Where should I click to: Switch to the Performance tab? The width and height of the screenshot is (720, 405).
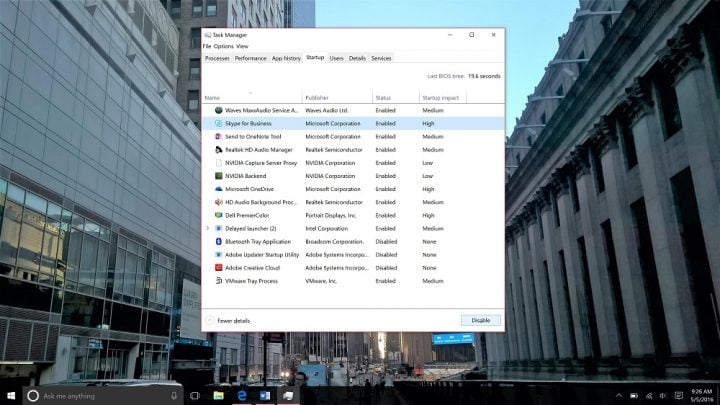click(250, 58)
